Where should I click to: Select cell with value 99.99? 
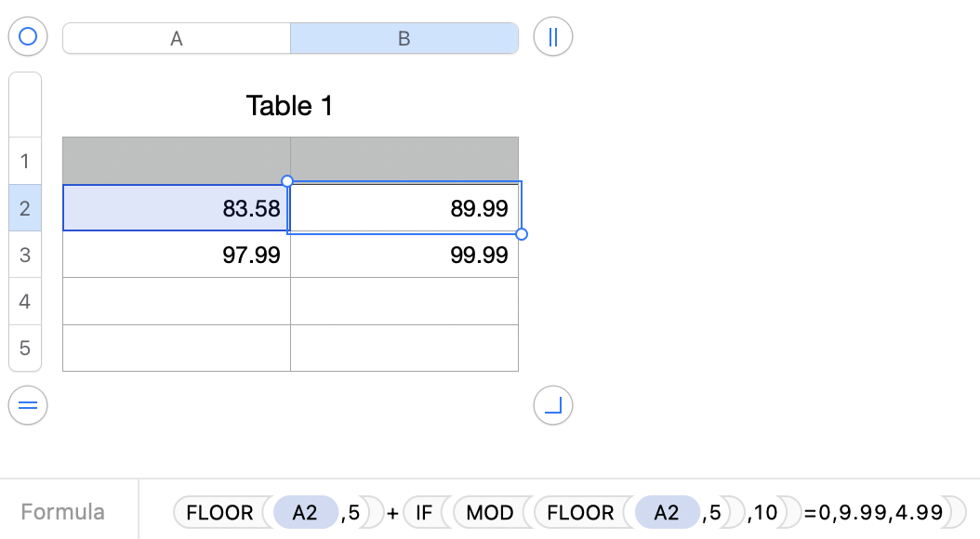404,255
